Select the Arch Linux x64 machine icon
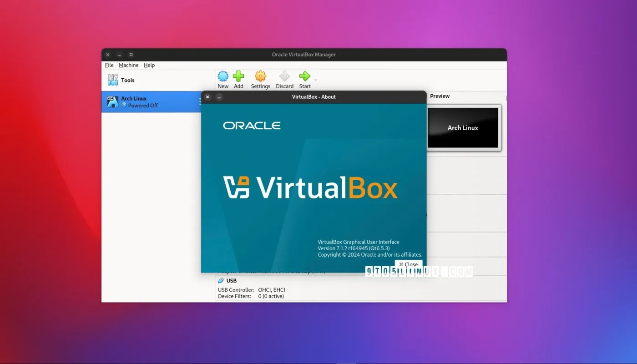The width and height of the screenshot is (637, 364). [x=112, y=101]
